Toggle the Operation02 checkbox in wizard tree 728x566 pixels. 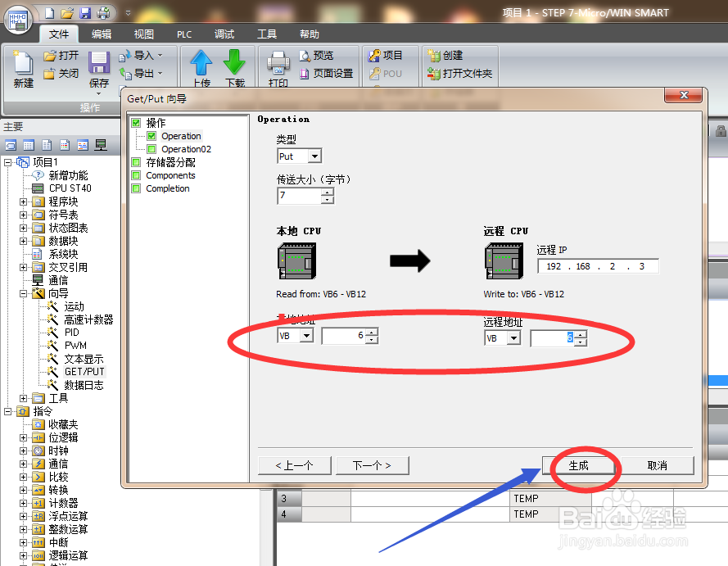[x=151, y=149]
